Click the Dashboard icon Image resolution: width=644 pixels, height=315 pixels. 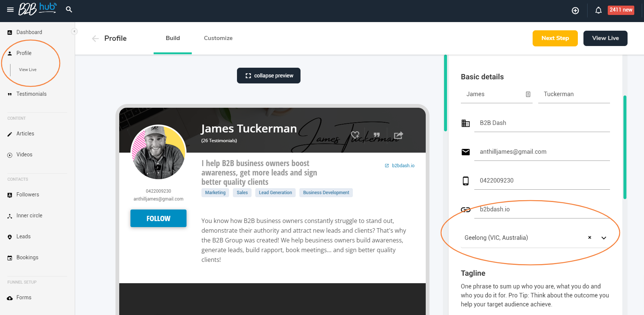(10, 33)
